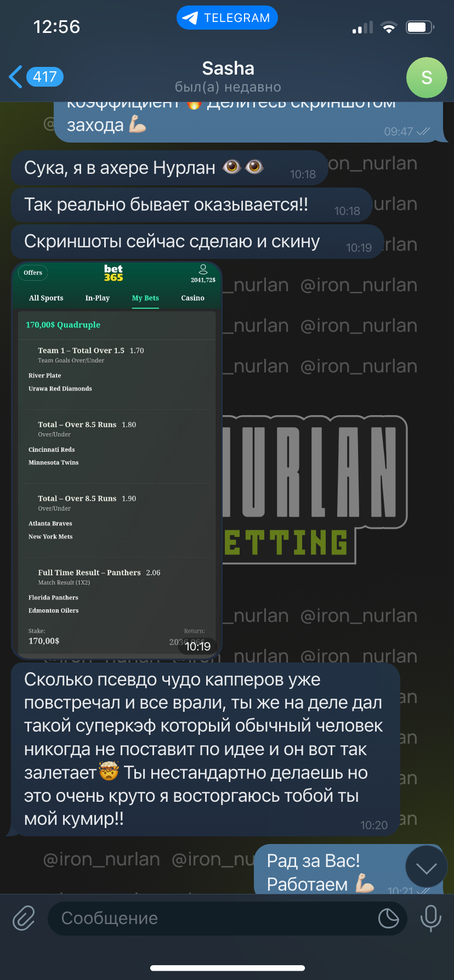The height and width of the screenshot is (980, 454).
Task: Tap message "Сука, я в ахере Нурлан"
Action: (x=169, y=168)
